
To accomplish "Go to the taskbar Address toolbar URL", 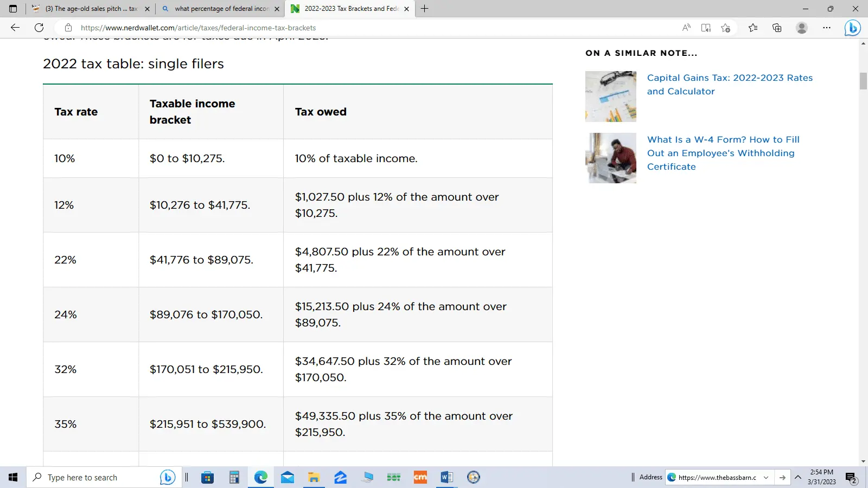I will pos(782,478).
